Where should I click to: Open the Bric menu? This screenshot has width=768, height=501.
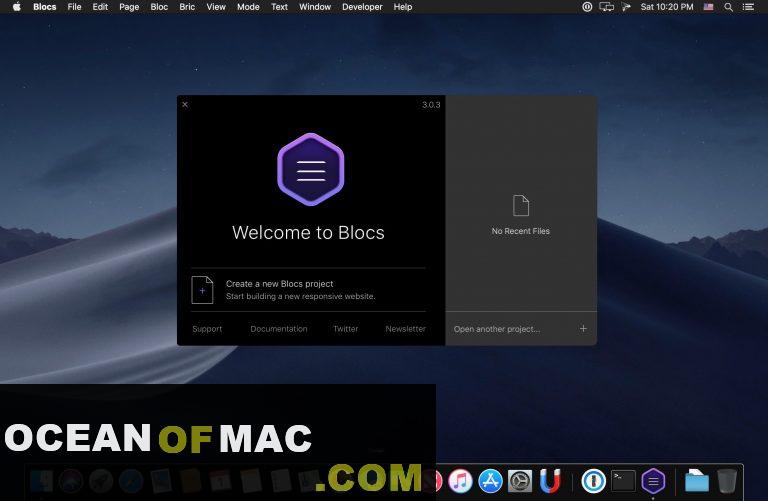(x=187, y=7)
